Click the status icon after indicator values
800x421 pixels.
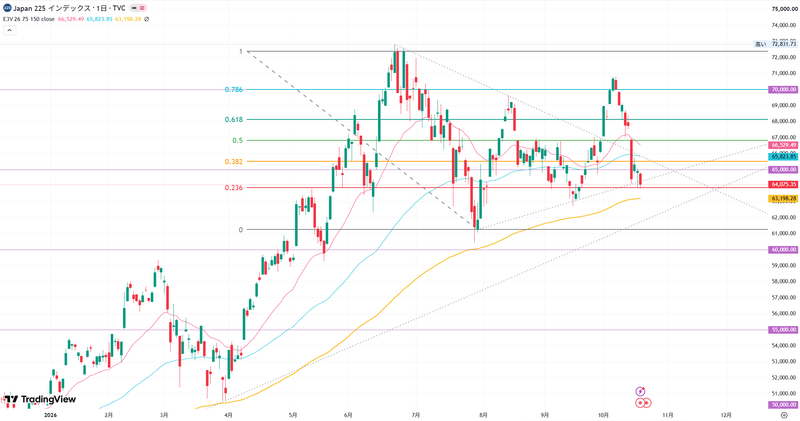146,19
